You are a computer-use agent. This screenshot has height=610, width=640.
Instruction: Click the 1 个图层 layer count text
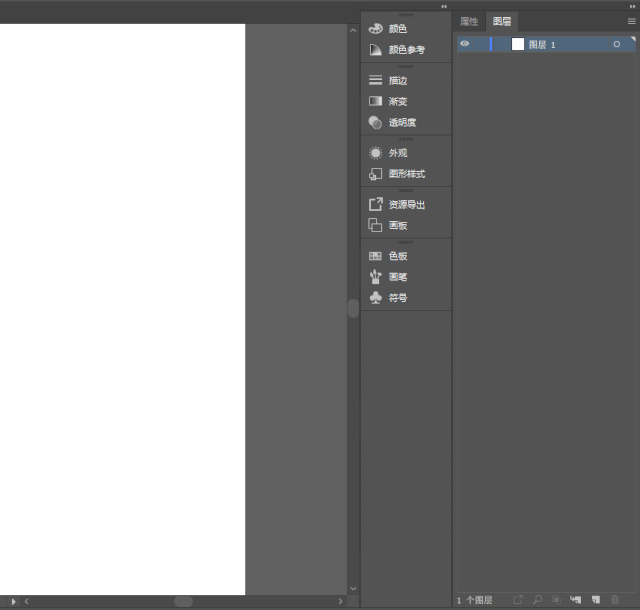(474, 600)
